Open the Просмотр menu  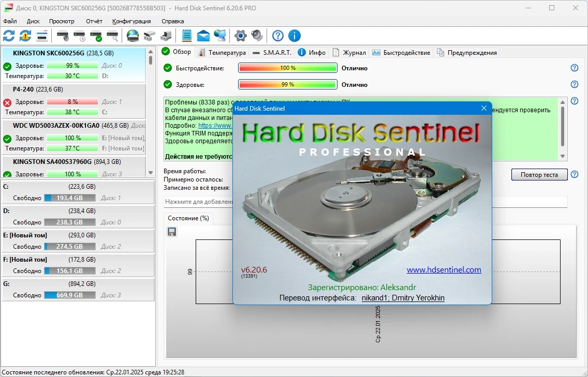coord(62,21)
